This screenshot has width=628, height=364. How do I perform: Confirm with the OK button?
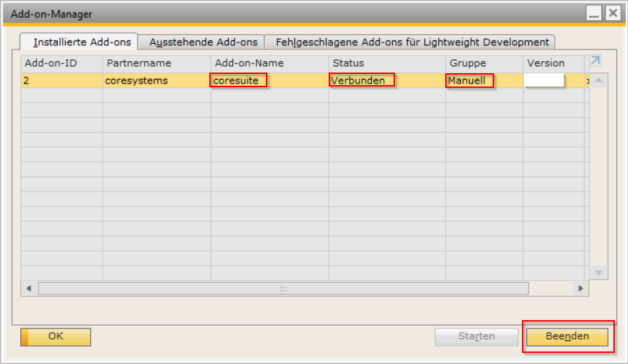56,336
